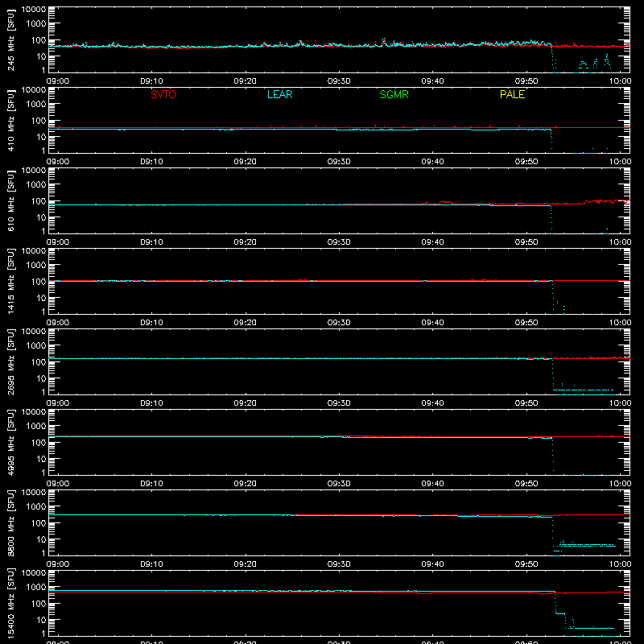Click the 10 tick of 2695 MHz panel
The image size is (644, 644).
pyautogui.click(x=41, y=378)
